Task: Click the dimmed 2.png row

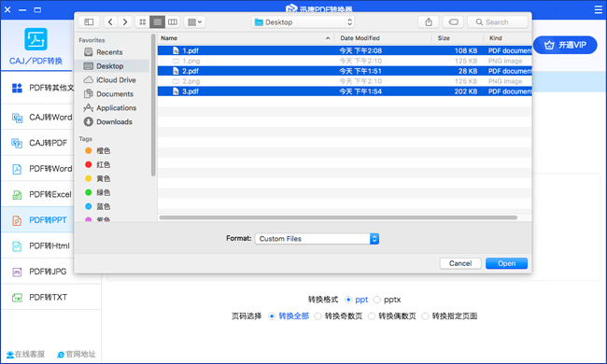Action: [x=345, y=81]
